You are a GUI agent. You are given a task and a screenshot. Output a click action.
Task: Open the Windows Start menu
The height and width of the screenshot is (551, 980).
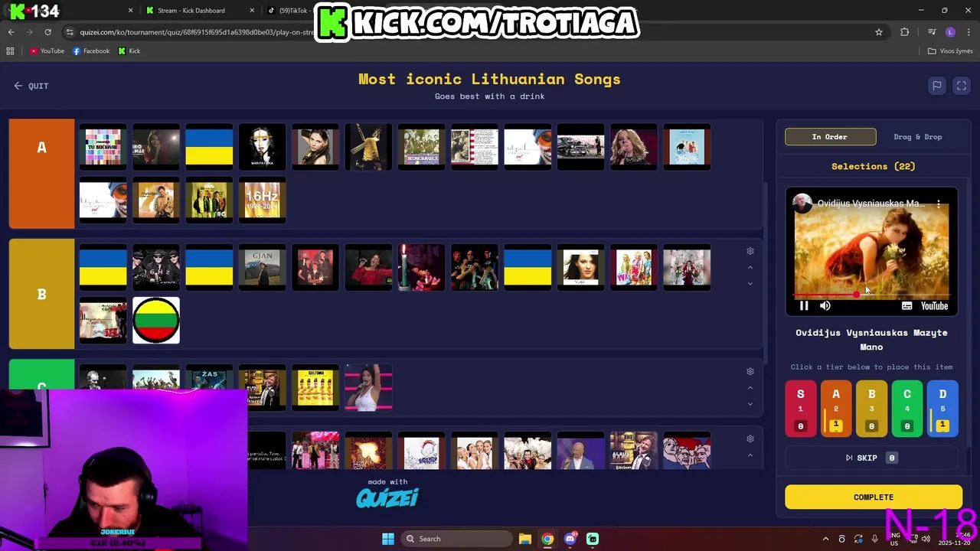pos(388,539)
